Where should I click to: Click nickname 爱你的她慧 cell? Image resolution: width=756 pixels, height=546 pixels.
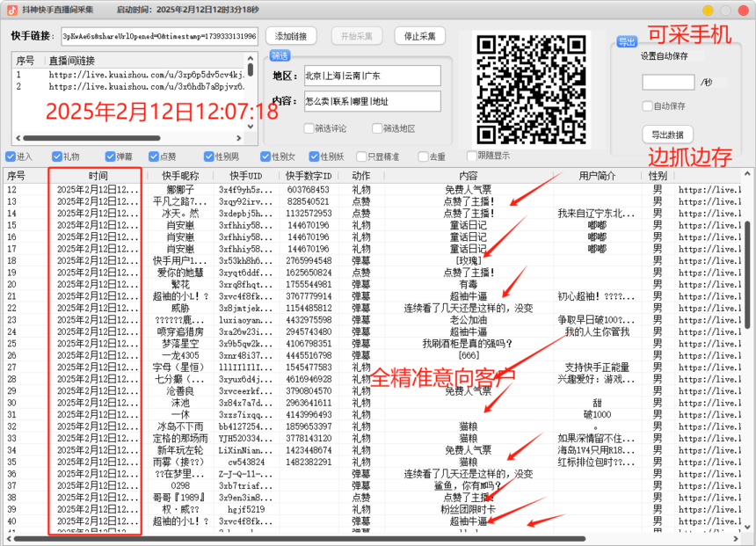click(x=180, y=273)
